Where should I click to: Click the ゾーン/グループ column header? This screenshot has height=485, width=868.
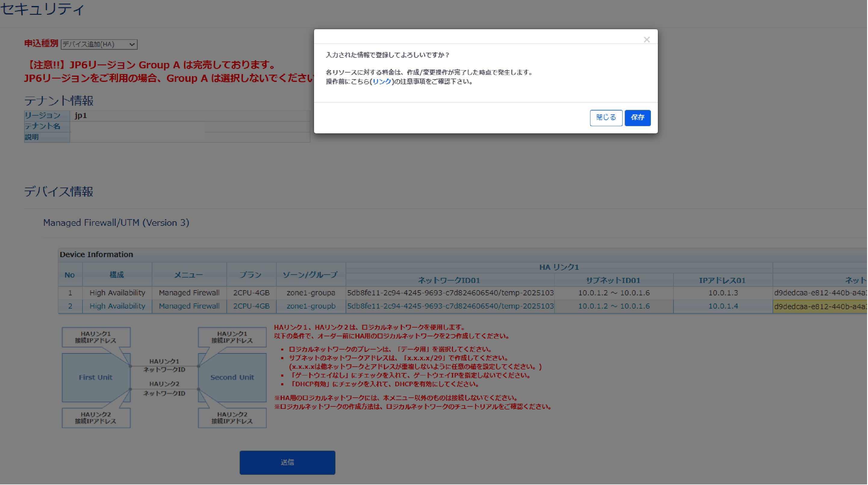pos(310,275)
